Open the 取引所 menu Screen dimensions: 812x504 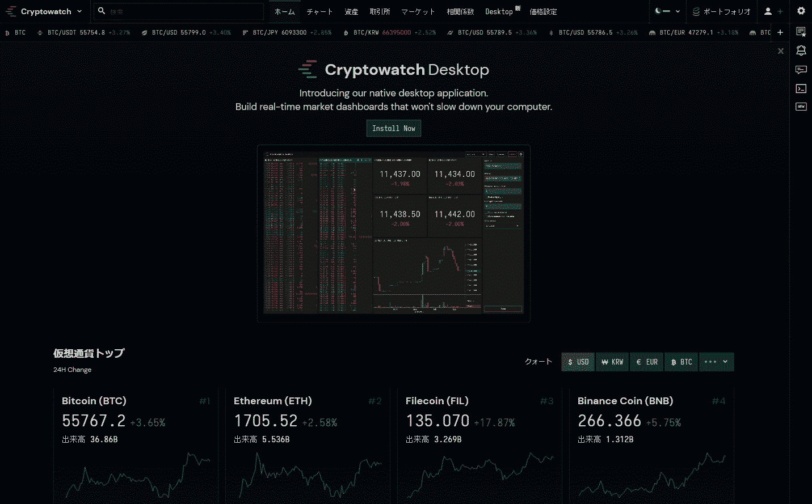380,11
